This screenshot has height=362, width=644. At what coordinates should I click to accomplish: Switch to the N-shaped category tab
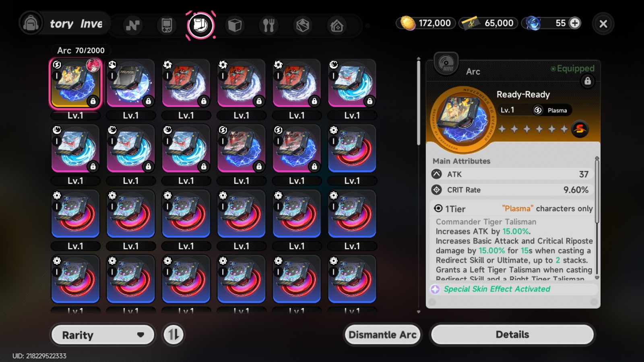[x=132, y=25]
